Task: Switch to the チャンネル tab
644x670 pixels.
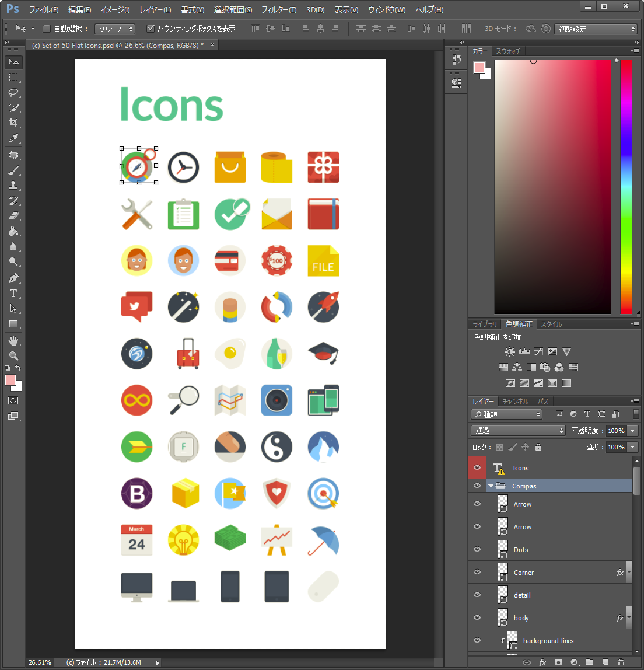Action: pos(515,402)
